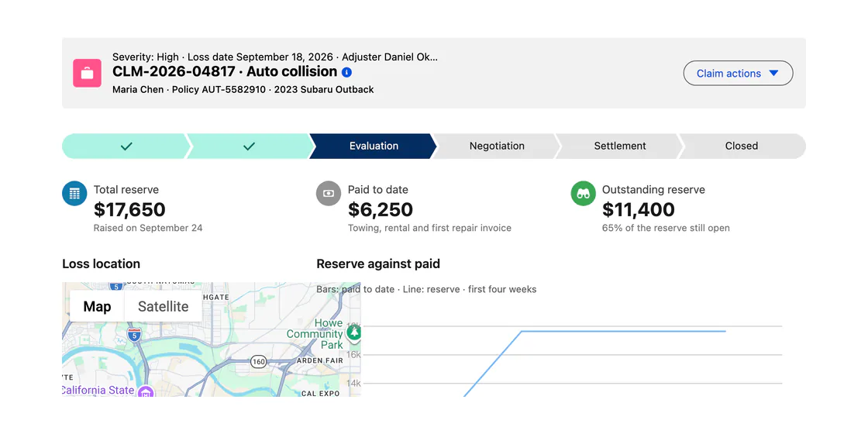Click the 14k axis label
This screenshot has width=868, height=434.
[x=354, y=383]
